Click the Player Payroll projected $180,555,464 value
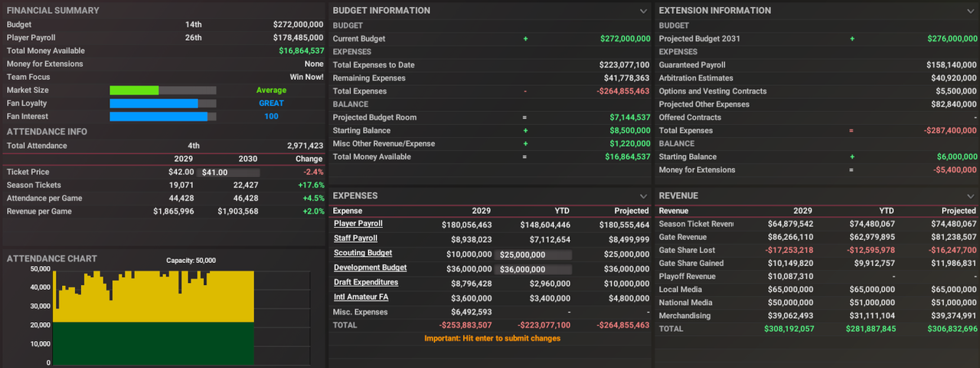The image size is (980, 368). pyautogui.click(x=625, y=225)
